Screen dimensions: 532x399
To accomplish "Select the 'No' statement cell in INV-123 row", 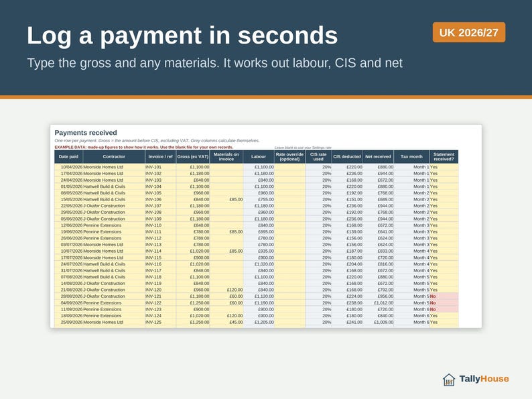I will [444, 309].
